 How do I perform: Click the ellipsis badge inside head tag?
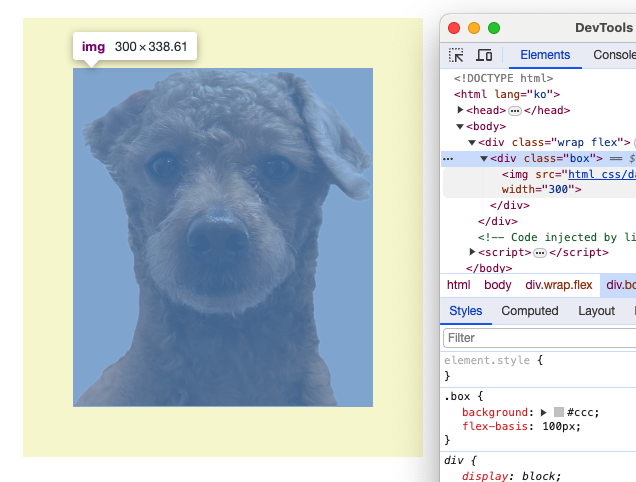pos(515,111)
